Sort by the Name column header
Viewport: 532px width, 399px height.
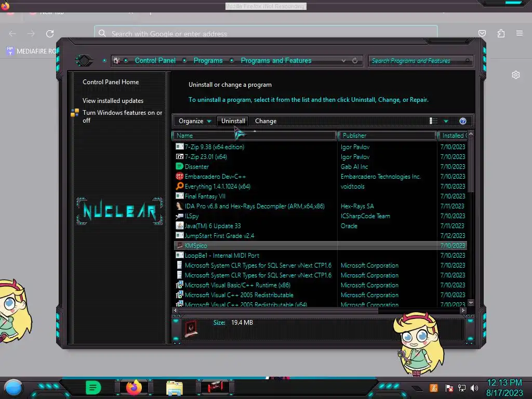tap(255, 136)
